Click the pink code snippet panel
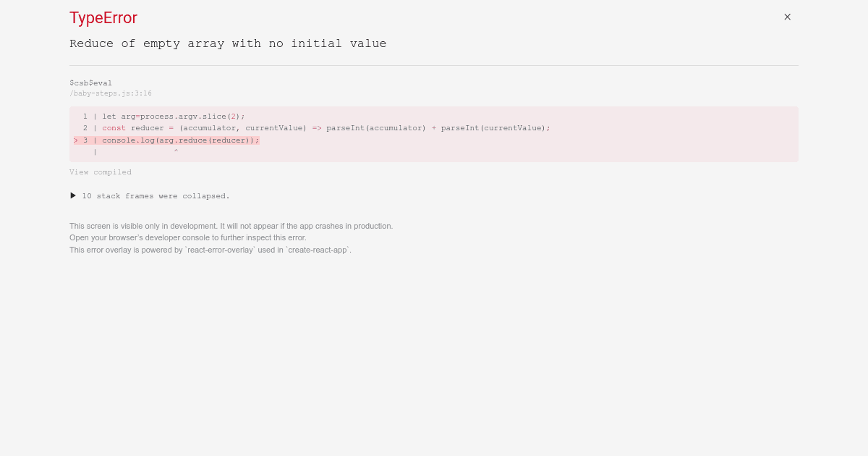 coord(434,134)
